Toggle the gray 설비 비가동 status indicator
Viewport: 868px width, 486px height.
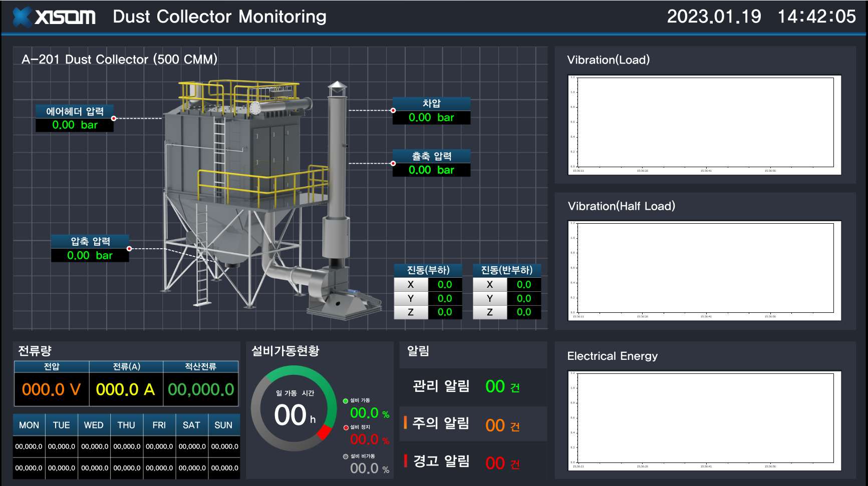(345, 456)
